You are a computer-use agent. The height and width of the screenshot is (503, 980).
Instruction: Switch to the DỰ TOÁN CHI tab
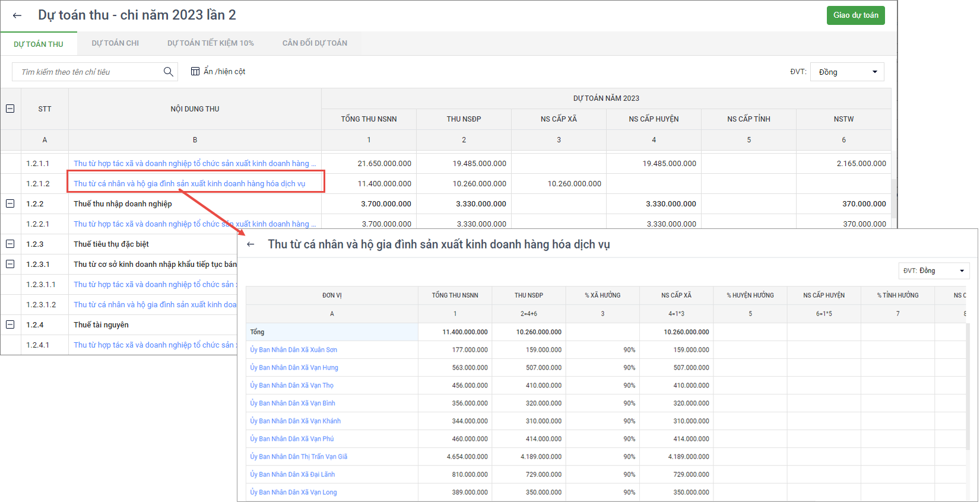[115, 43]
